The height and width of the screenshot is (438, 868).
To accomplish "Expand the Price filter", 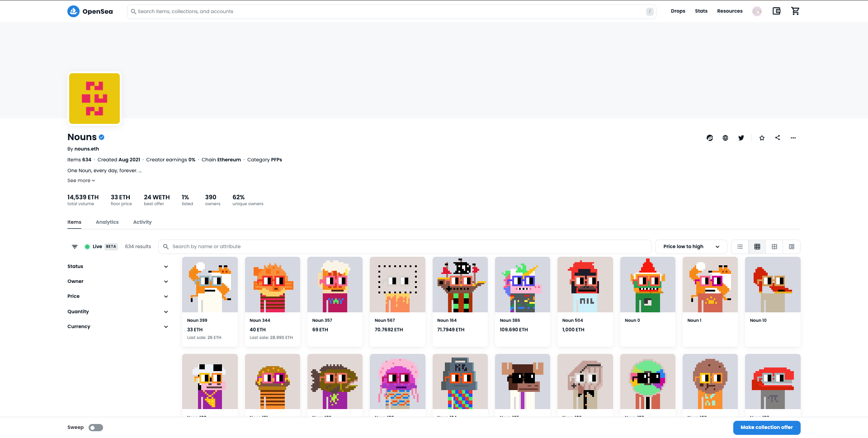I will coord(118,297).
